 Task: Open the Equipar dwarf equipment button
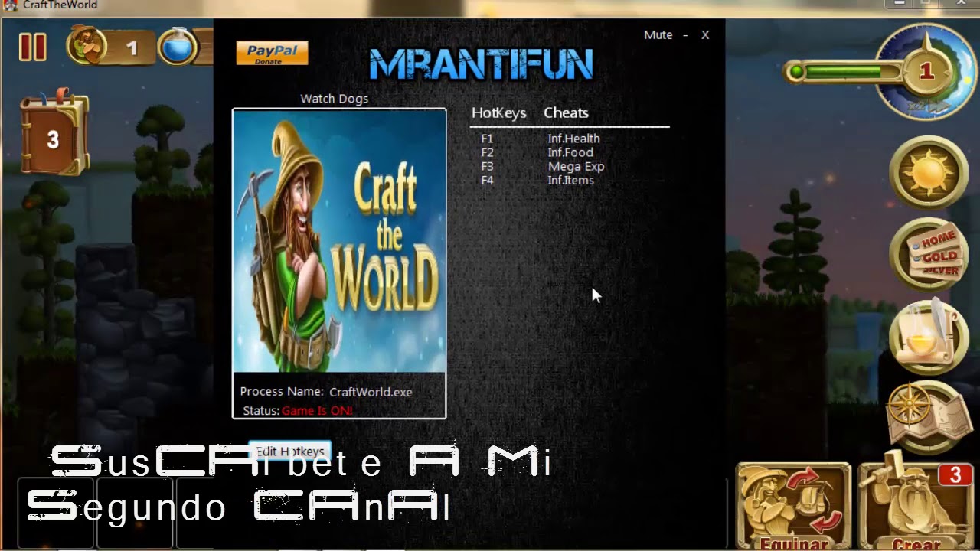pyautogui.click(x=793, y=506)
